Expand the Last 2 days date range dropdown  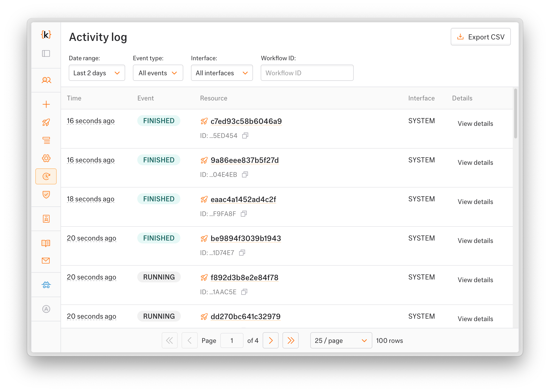97,73
